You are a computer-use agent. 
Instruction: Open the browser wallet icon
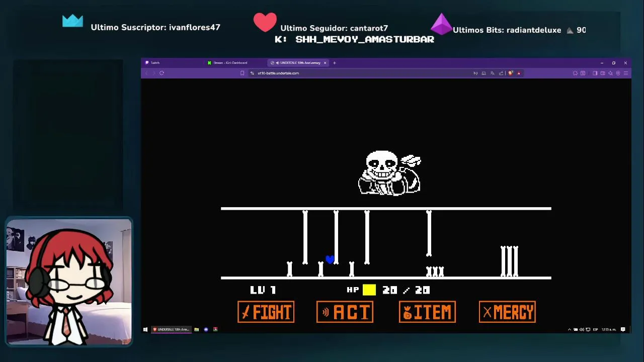603,73
